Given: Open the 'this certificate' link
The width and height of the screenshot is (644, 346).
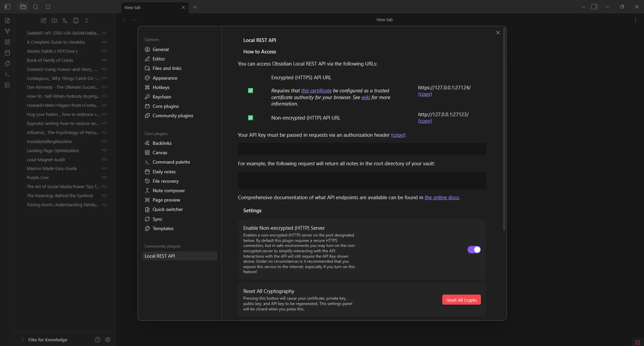Looking at the screenshot, I should click(316, 91).
